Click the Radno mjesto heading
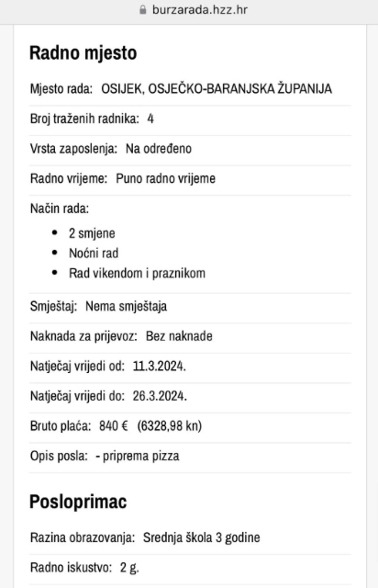The height and width of the screenshot is (588, 378). tap(83, 53)
